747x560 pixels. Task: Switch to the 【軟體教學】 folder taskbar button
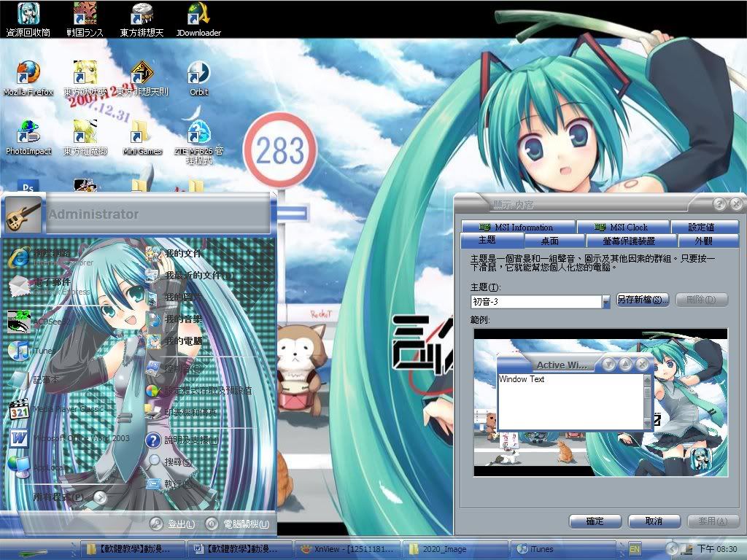131,549
